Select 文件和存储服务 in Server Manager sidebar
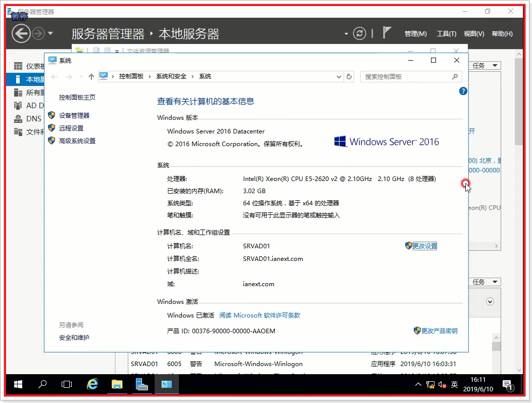Screen dimensions: 532x403 pos(29,132)
